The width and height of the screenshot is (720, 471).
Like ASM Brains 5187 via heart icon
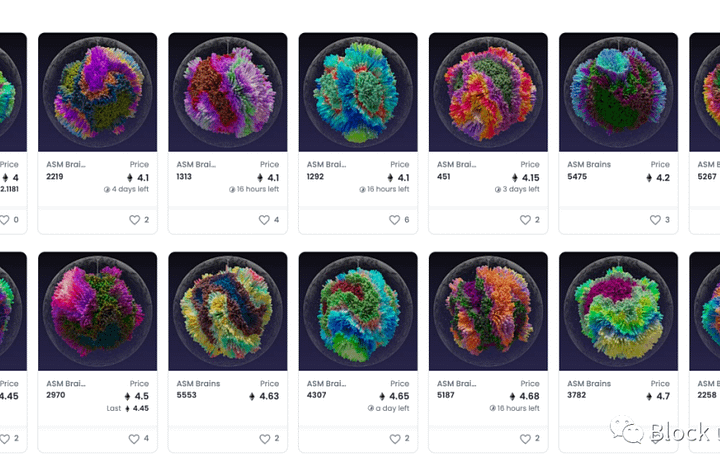coord(525,439)
